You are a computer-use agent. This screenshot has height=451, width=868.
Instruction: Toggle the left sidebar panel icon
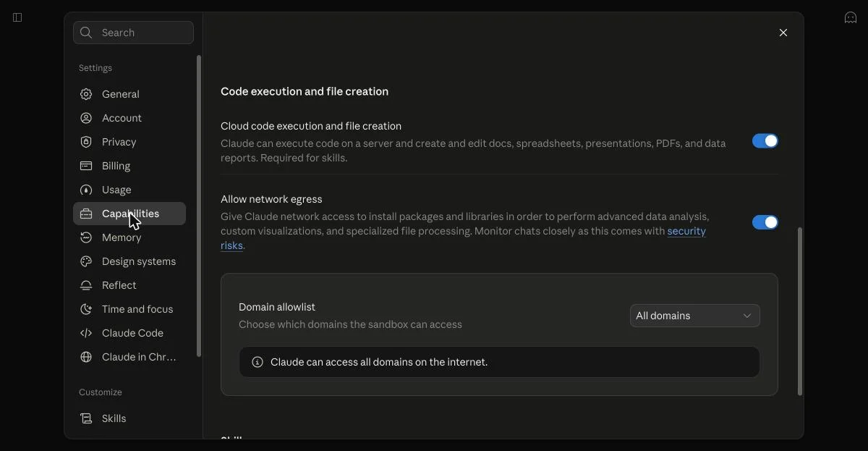[x=17, y=17]
